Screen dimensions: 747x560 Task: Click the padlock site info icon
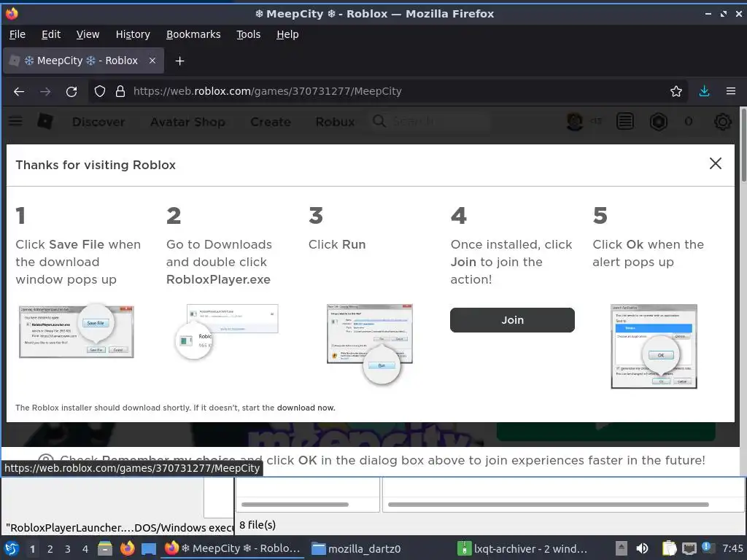[120, 91]
